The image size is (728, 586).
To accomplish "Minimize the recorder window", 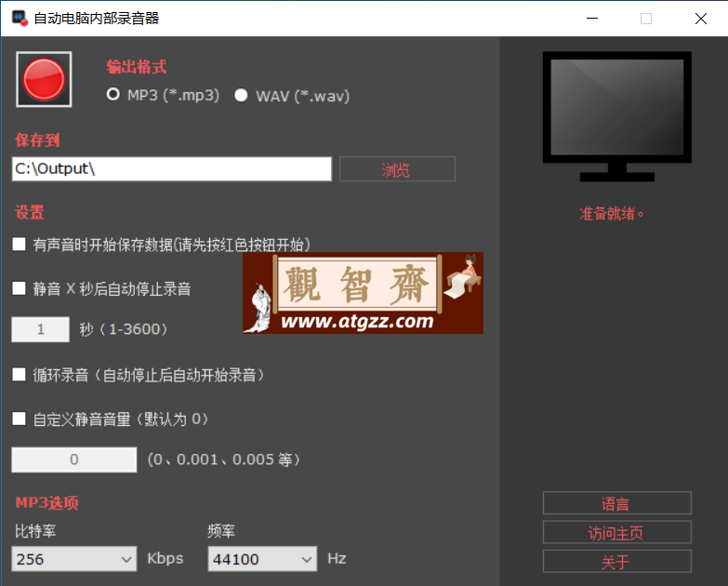I will pyautogui.click(x=592, y=19).
